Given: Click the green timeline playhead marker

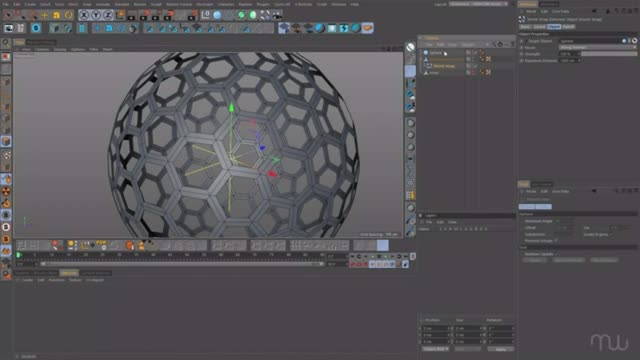Looking at the screenshot, I should 18,255.
